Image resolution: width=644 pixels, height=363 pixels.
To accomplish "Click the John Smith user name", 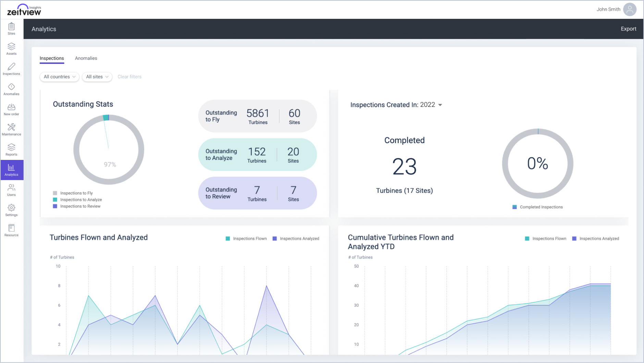I will click(608, 9).
